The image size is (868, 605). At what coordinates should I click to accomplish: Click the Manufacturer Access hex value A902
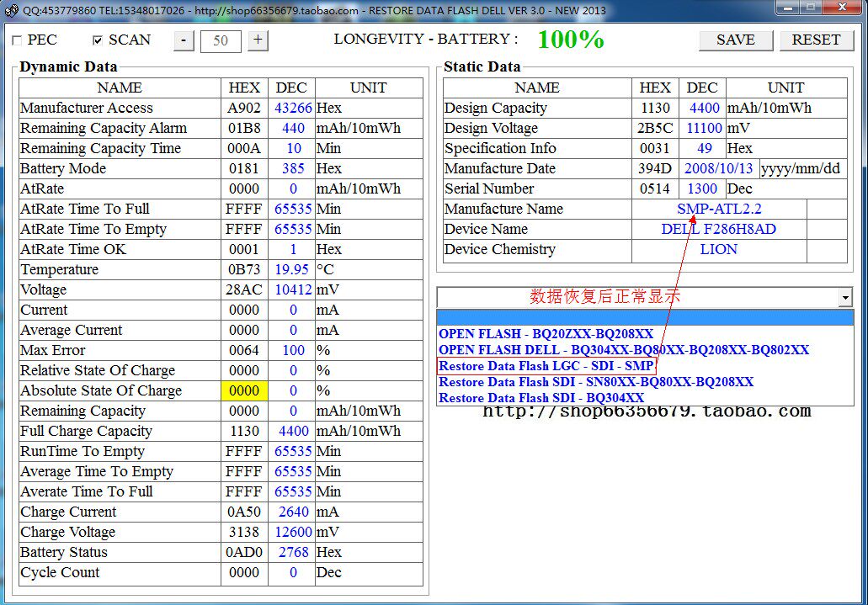[244, 108]
